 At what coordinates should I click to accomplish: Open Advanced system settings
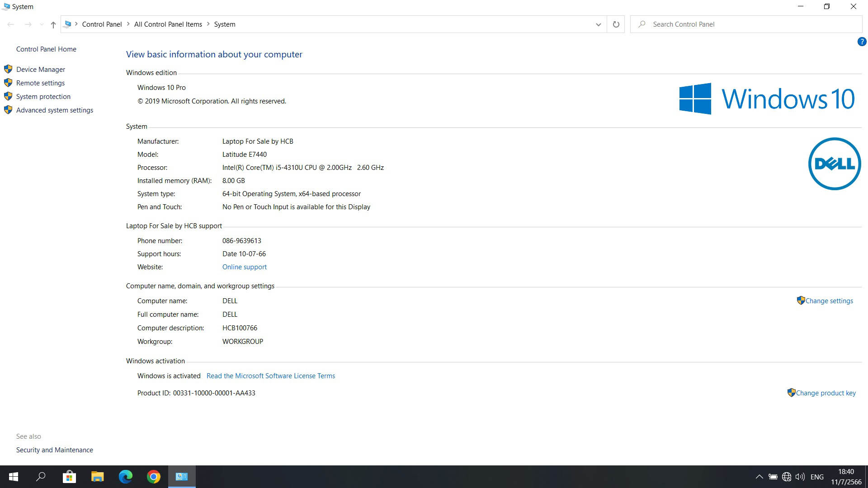pos(55,110)
